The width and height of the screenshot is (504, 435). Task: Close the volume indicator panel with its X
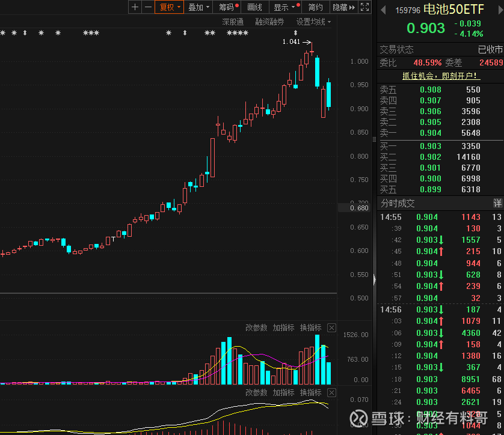pyautogui.click(x=331, y=328)
